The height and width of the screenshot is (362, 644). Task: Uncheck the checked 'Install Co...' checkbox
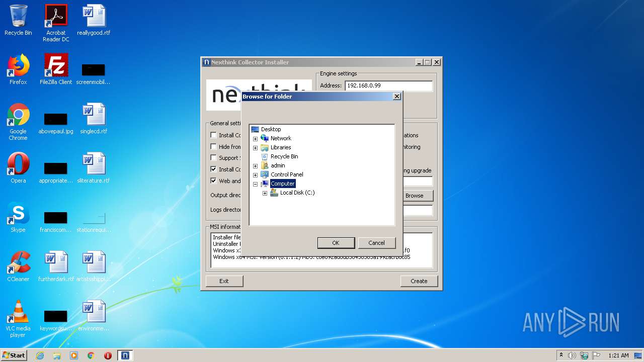[x=213, y=169]
